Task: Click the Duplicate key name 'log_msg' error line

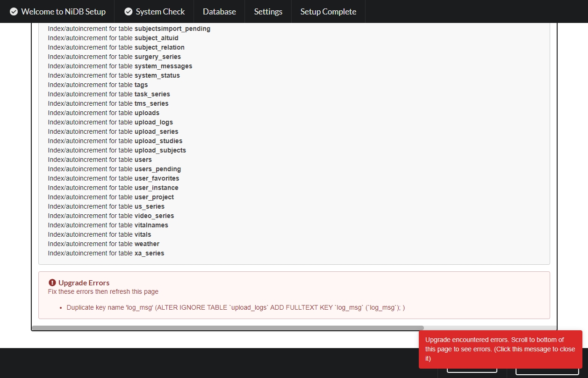Action: (236, 307)
